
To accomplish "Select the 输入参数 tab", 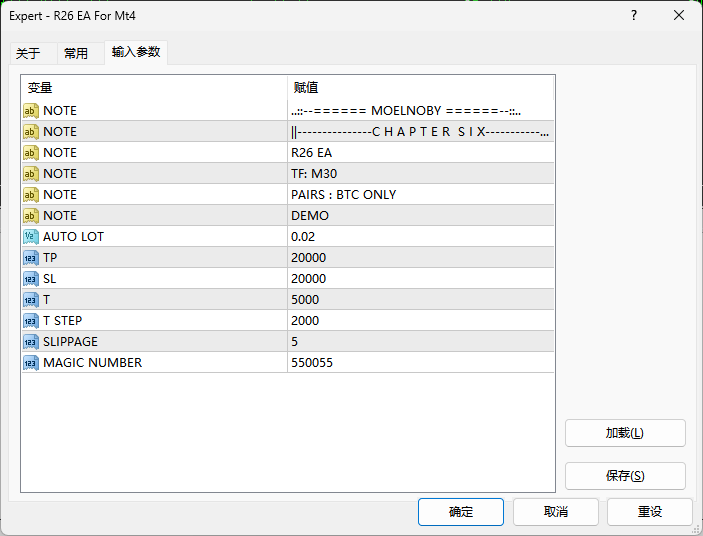I will [136, 53].
